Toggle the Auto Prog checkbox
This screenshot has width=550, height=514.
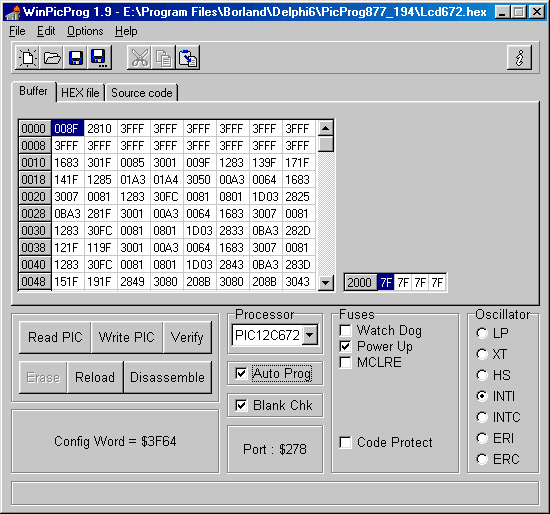241,373
